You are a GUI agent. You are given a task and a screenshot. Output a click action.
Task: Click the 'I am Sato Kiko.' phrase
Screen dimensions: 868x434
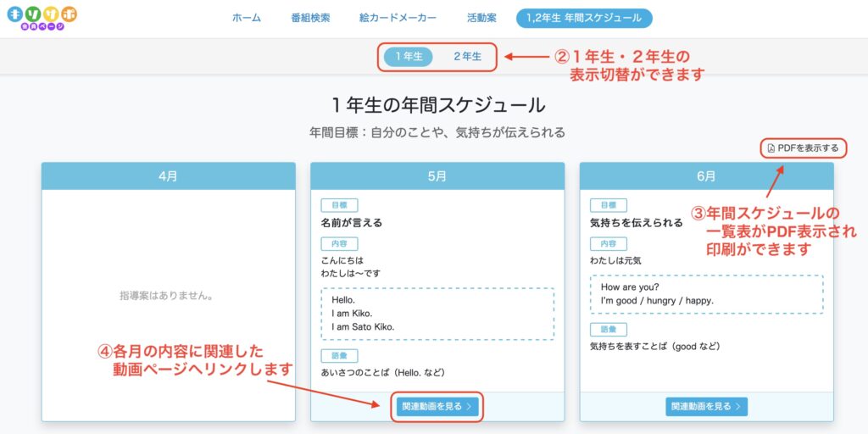click(363, 327)
